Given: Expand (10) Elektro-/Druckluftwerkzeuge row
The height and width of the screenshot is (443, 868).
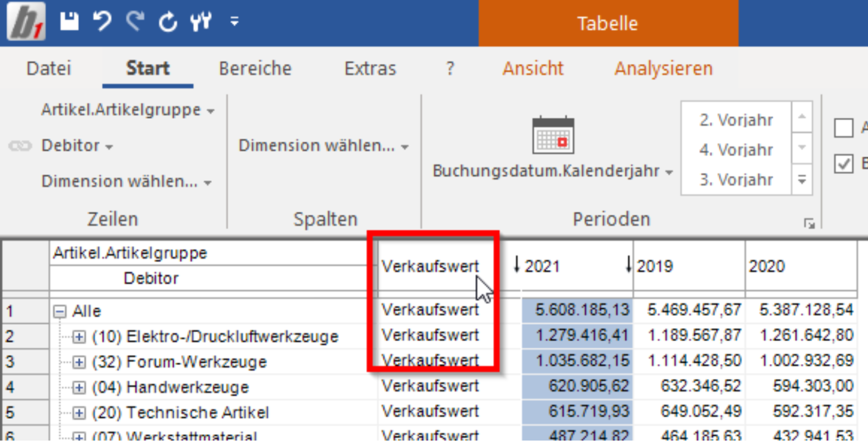Looking at the screenshot, I should click(79, 337).
